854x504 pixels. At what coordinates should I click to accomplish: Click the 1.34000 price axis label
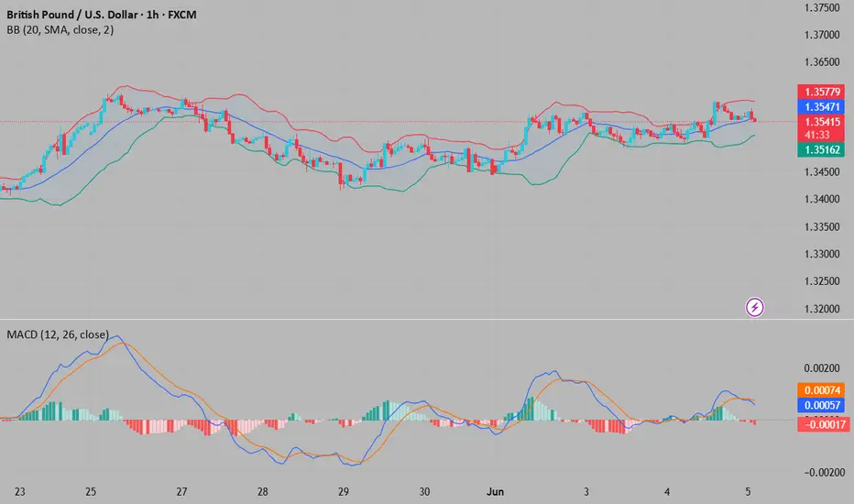click(822, 199)
